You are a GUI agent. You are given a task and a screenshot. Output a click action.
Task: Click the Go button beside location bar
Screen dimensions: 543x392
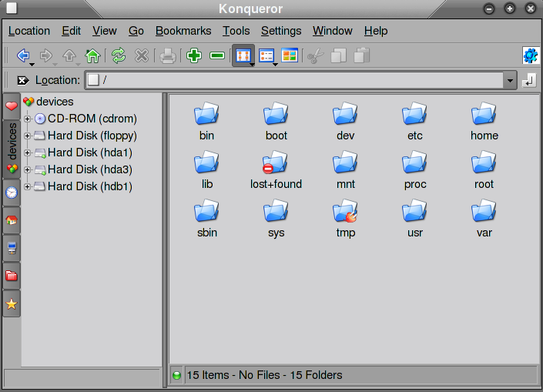coord(529,80)
